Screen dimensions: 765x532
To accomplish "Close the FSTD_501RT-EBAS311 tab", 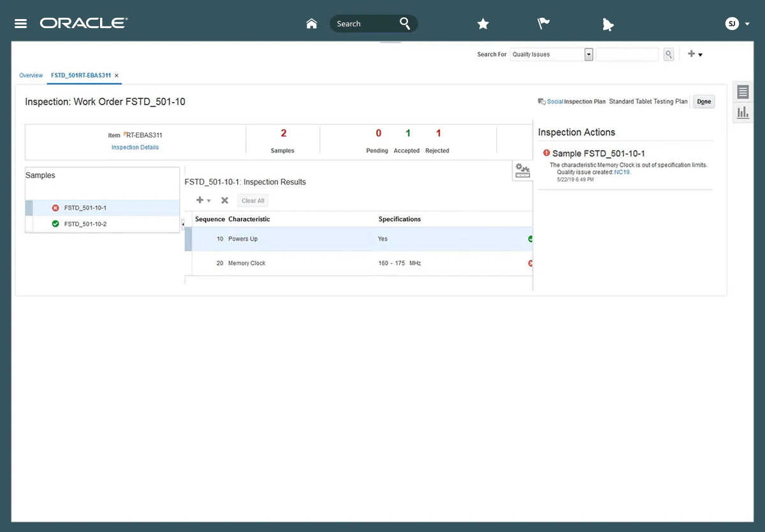I will (x=117, y=76).
